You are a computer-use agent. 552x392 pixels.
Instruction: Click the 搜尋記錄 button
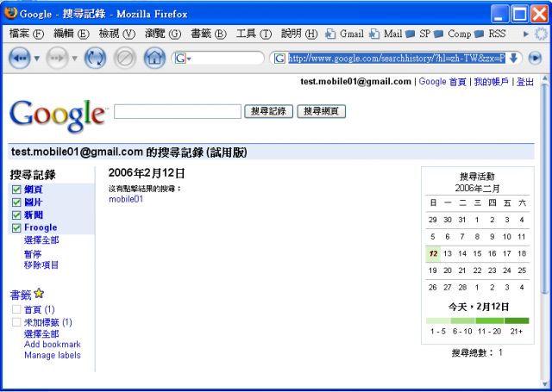[x=268, y=111]
